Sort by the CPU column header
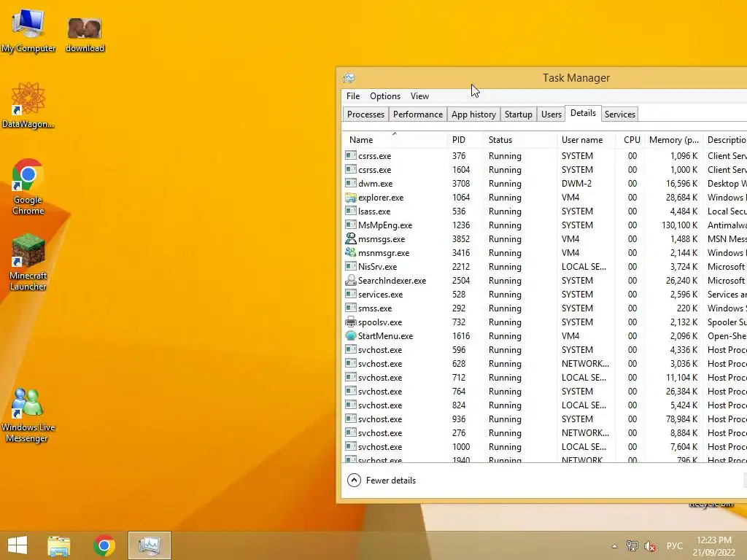747x560 pixels. pos(630,139)
